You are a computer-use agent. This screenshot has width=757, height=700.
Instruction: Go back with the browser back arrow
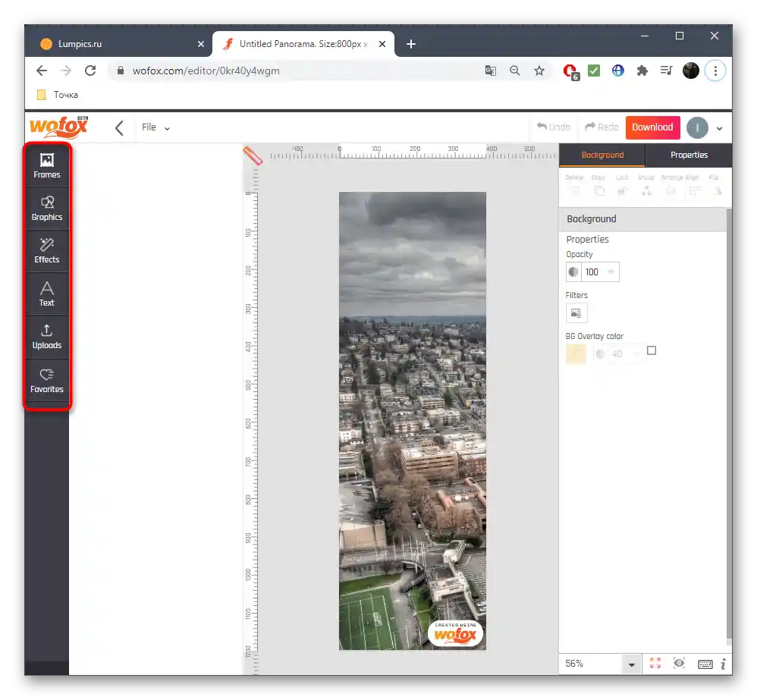[x=42, y=71]
